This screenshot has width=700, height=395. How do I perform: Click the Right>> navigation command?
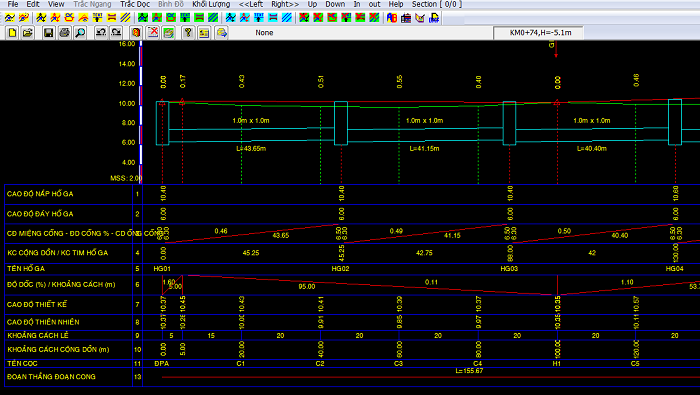pos(285,4)
